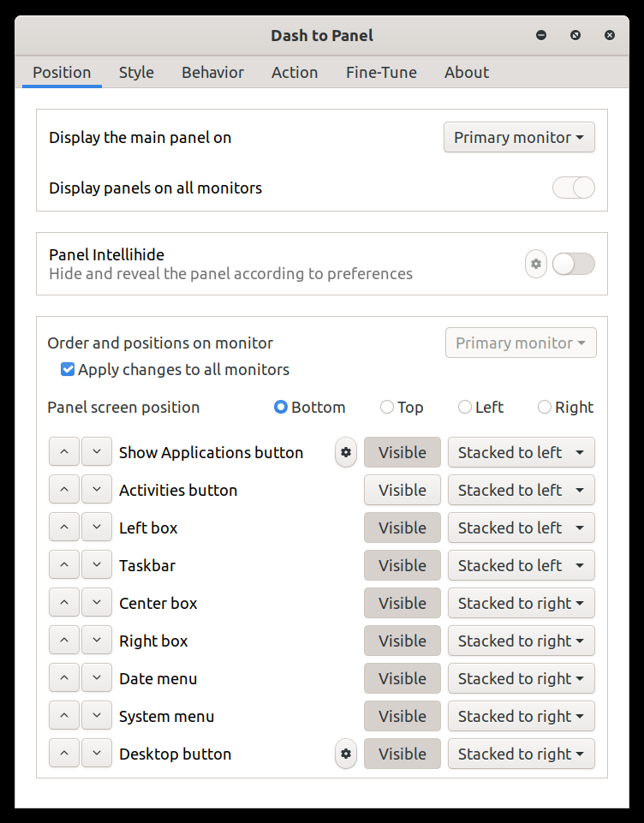The width and height of the screenshot is (644, 823).
Task: Move the System menu up in the order
Action: tap(64, 716)
